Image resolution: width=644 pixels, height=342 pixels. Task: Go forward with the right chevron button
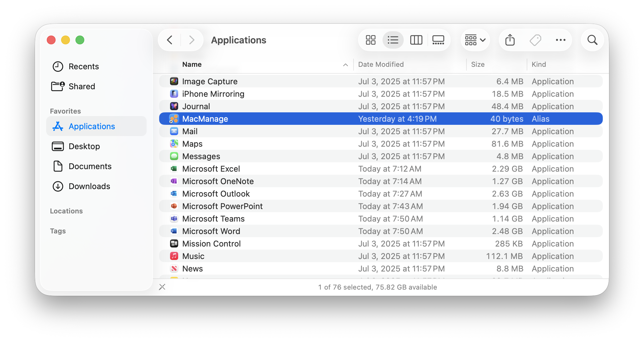[192, 40]
